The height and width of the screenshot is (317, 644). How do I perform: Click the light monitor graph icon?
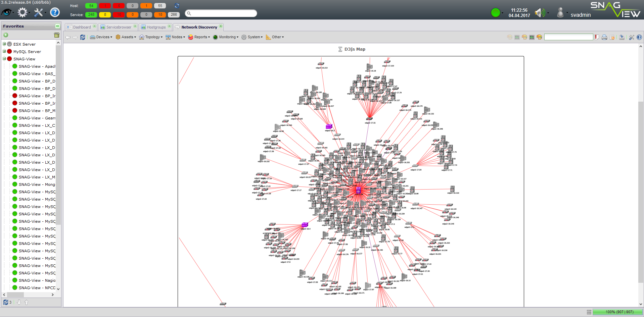[517, 37]
